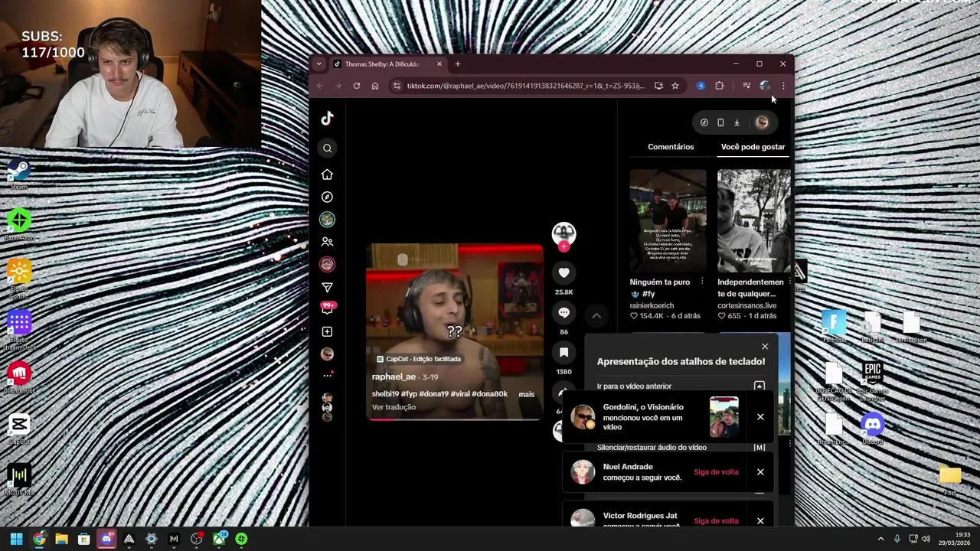980x551 pixels.
Task: Open the Friends people icon in sidebar
Action: pos(327,242)
